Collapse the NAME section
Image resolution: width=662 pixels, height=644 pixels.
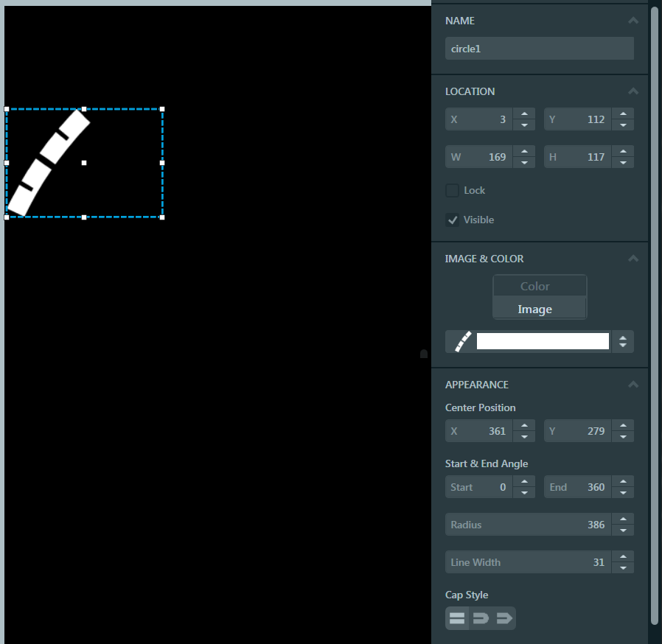633,20
